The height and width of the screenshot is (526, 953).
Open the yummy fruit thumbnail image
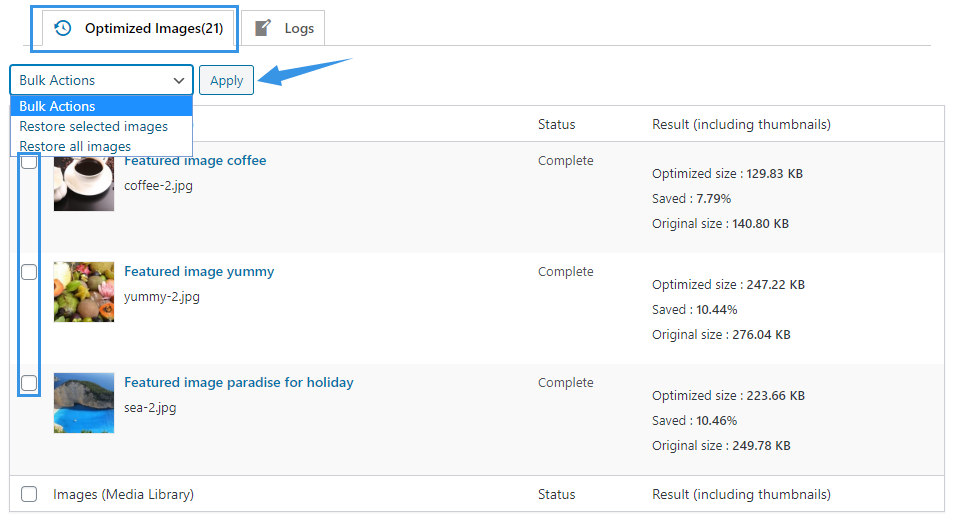pyautogui.click(x=84, y=292)
